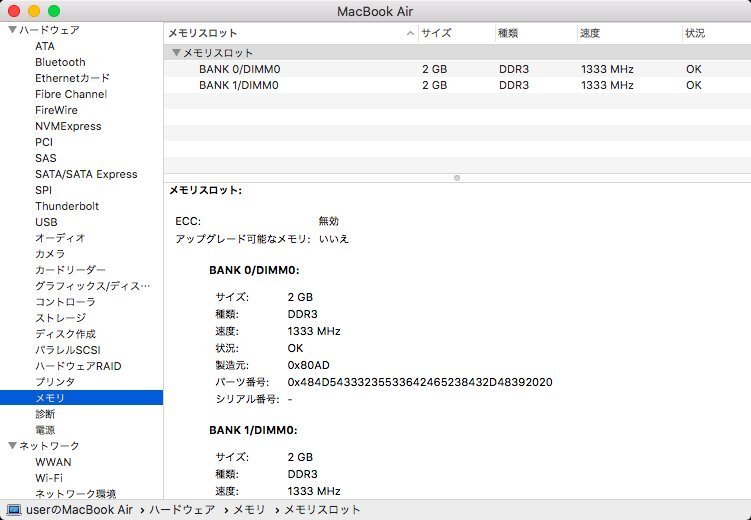Screen dimensions: 751x520
Task: Click the split pane divider handle
Action: click(x=457, y=177)
